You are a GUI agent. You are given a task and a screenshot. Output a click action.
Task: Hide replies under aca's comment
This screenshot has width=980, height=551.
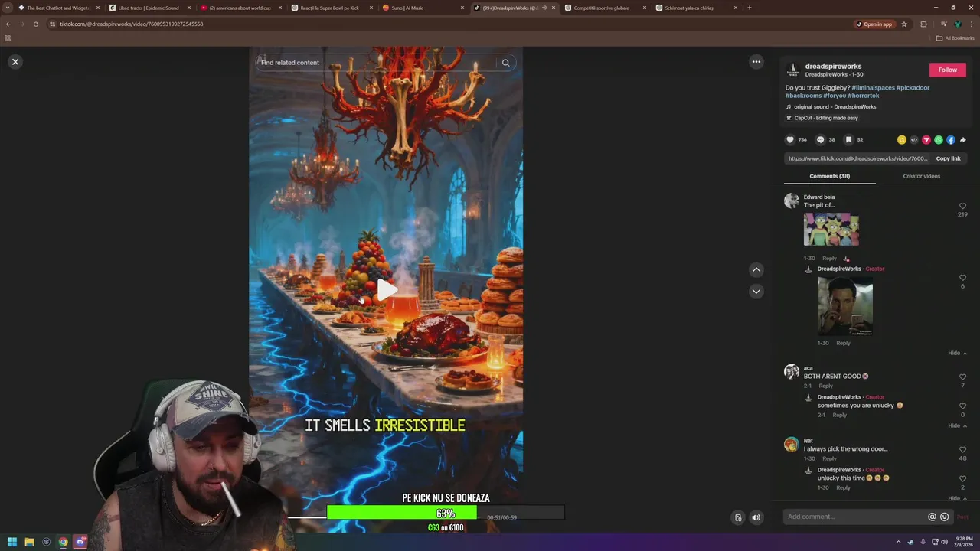point(957,425)
